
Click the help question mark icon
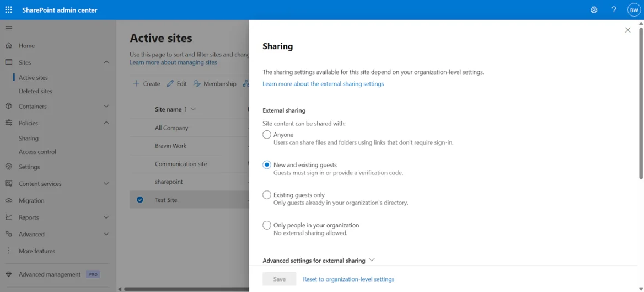pyautogui.click(x=614, y=10)
